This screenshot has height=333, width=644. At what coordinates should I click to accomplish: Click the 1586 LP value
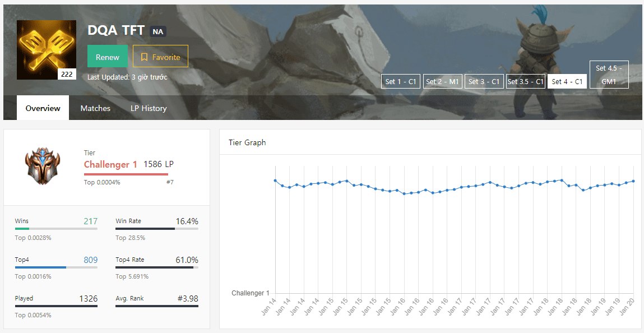(x=159, y=165)
